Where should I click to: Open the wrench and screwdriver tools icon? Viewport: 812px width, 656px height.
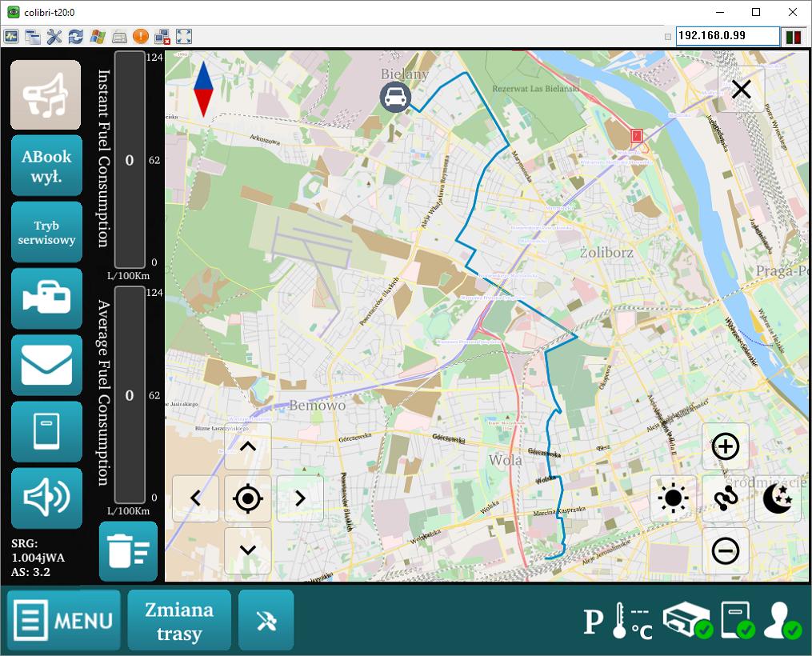tap(54, 36)
